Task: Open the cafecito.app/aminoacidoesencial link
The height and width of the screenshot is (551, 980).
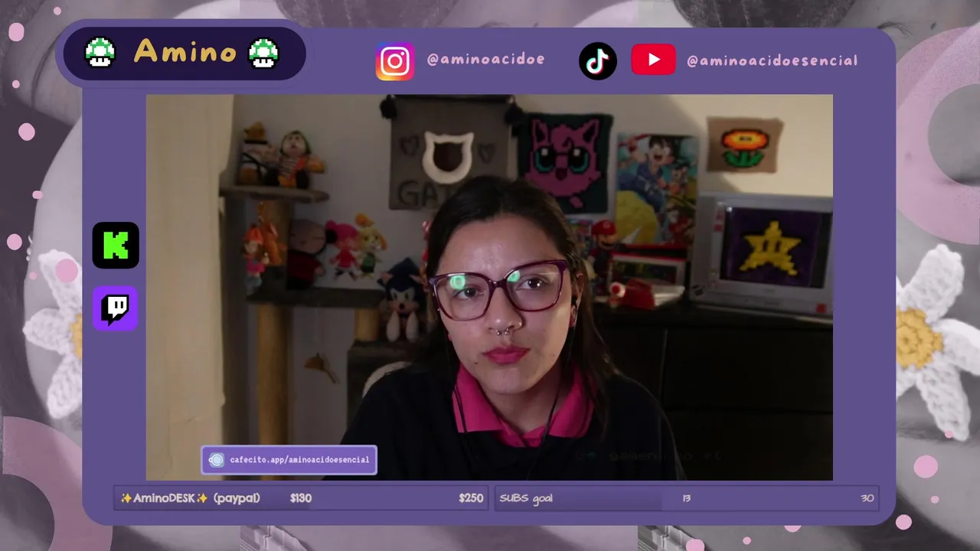Action: pos(289,460)
